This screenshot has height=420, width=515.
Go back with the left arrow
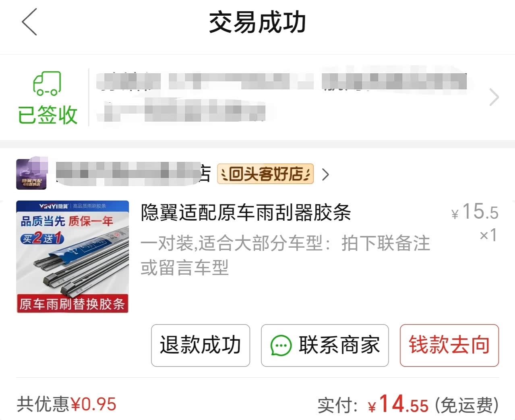tap(29, 22)
